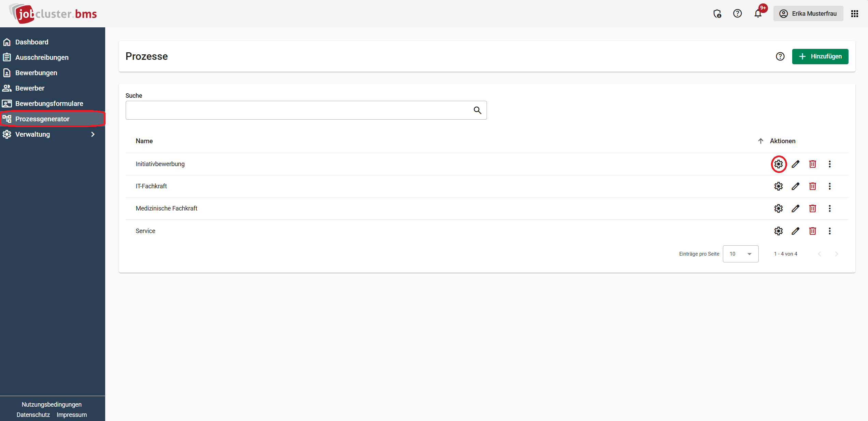The height and width of the screenshot is (421, 868).
Task: Sort table by Name column arrow
Action: click(760, 141)
